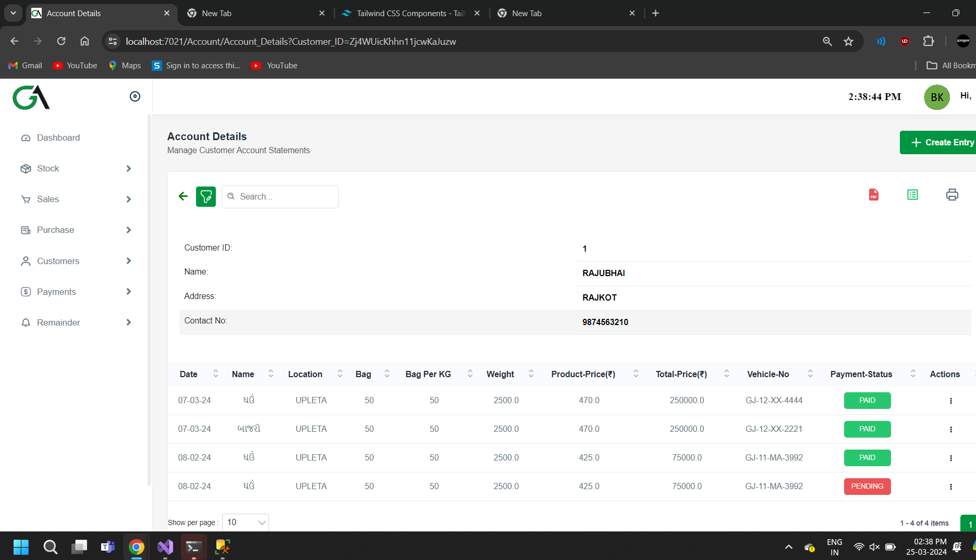Open actions menu for PAID GJ-11-MA-3992 row
The height and width of the screenshot is (560, 976).
(951, 458)
